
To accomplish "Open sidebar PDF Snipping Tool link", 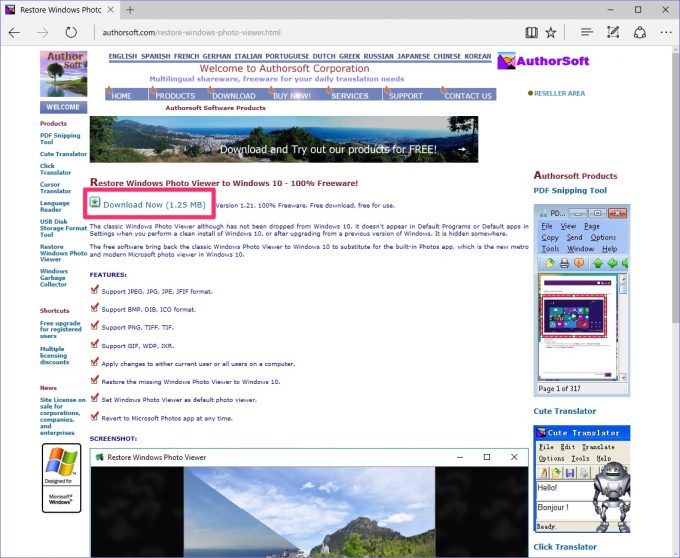I will (60, 138).
